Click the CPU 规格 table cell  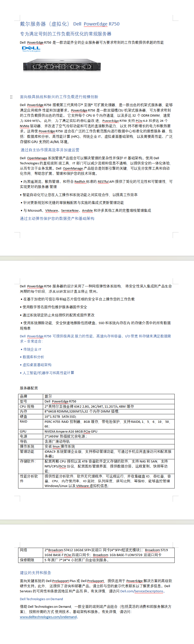point(31,406)
